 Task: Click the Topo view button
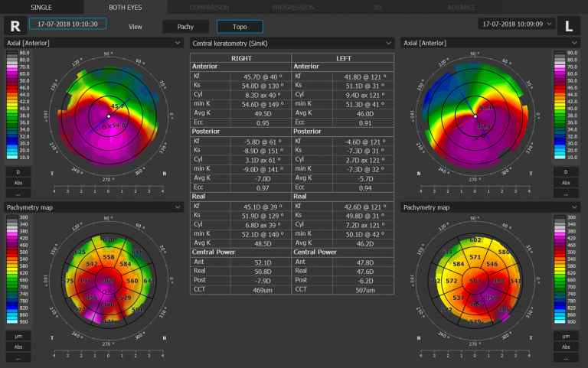point(240,27)
